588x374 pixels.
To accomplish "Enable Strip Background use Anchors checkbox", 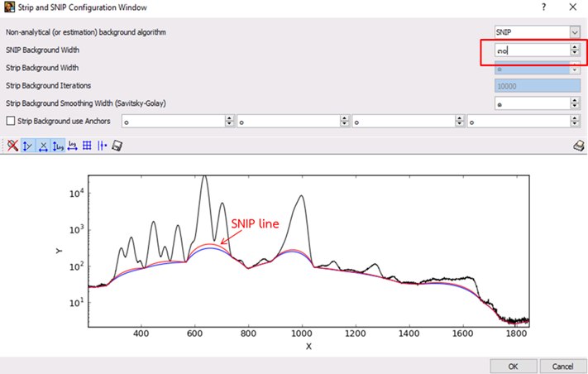I will tap(11, 121).
